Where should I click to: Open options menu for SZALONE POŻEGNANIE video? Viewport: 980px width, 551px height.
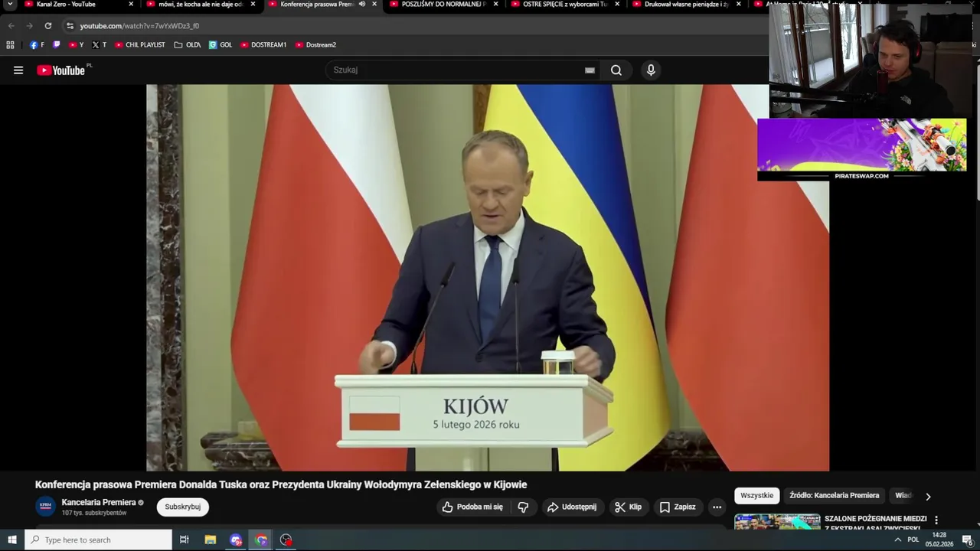[x=936, y=520]
